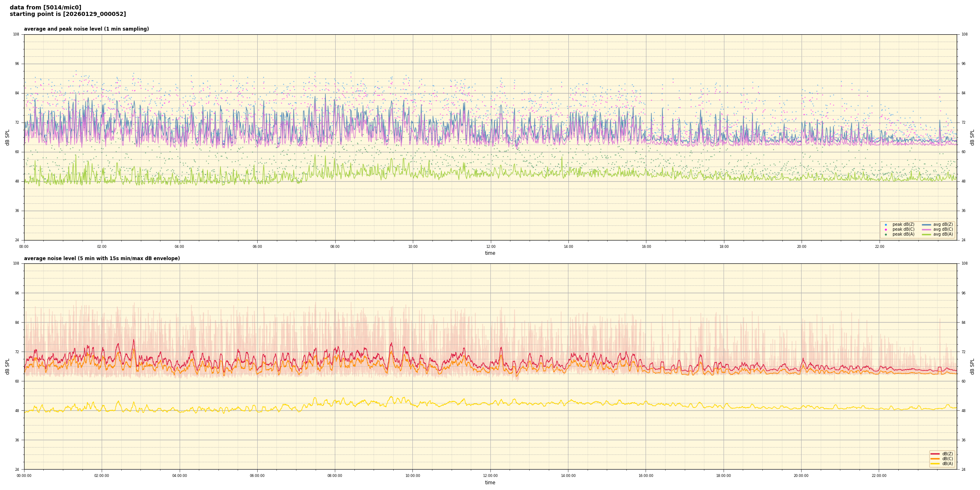Click the avg dB(C) pink legend line

(926, 229)
